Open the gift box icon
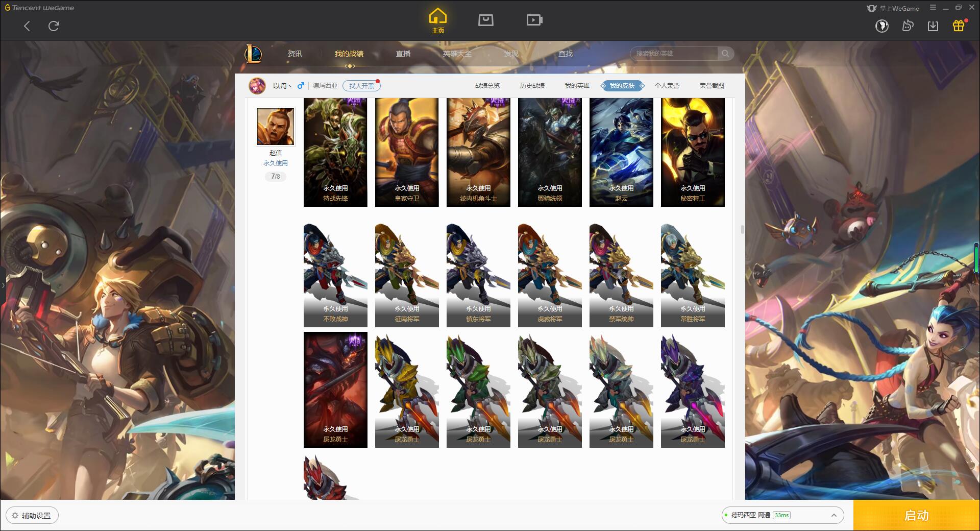This screenshot has width=980, height=531. click(x=959, y=26)
